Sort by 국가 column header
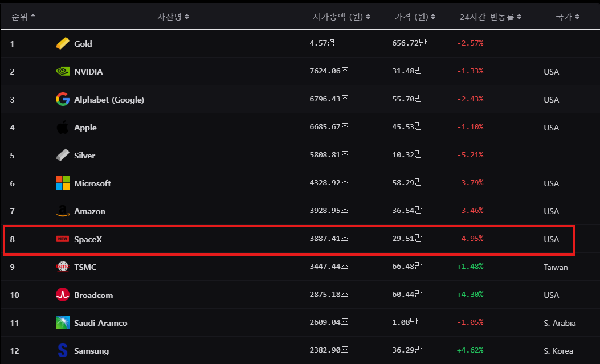Image resolution: width=600 pixels, height=364 pixels. pos(568,17)
